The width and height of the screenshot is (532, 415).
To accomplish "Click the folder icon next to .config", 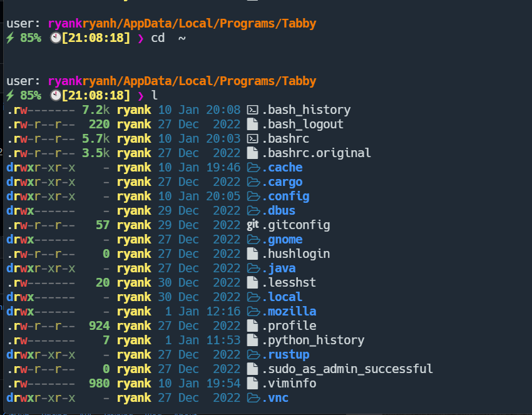I will coord(255,196).
